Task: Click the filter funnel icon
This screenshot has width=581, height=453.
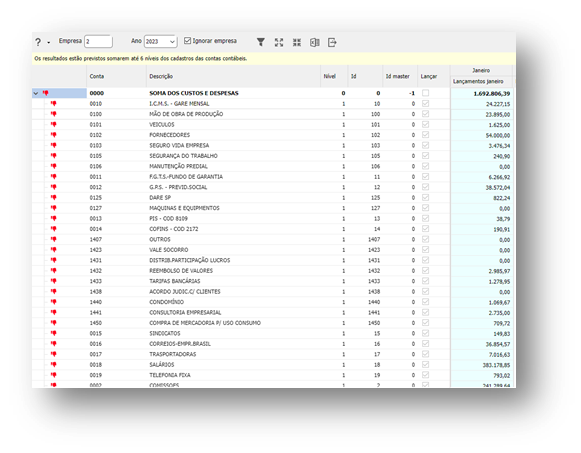Action: click(261, 42)
